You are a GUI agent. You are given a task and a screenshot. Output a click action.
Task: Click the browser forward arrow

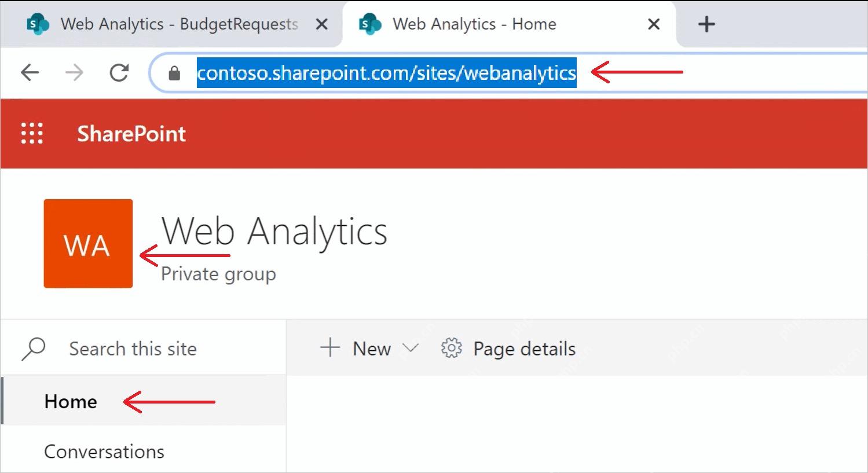[74, 72]
